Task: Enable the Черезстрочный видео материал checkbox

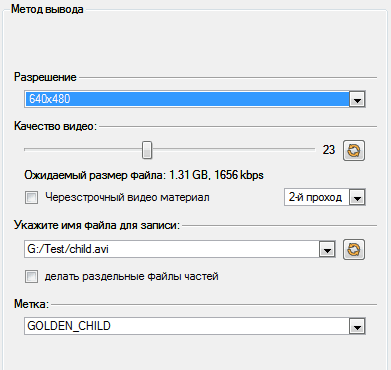Action: tap(31, 197)
